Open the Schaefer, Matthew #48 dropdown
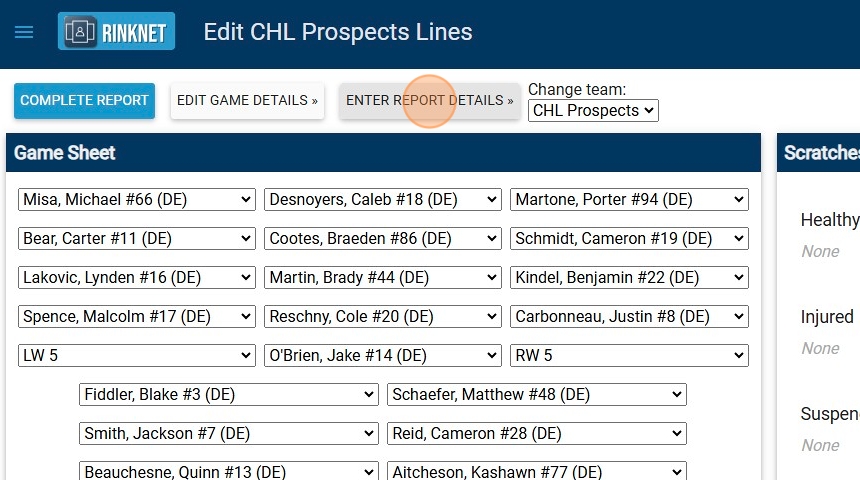This screenshot has width=860, height=480. click(x=536, y=395)
